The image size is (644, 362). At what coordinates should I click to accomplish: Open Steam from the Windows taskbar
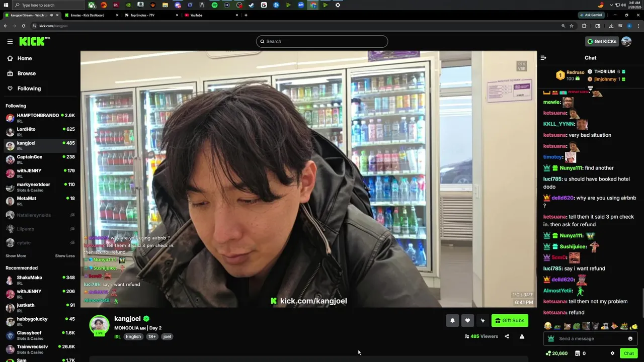252,5
